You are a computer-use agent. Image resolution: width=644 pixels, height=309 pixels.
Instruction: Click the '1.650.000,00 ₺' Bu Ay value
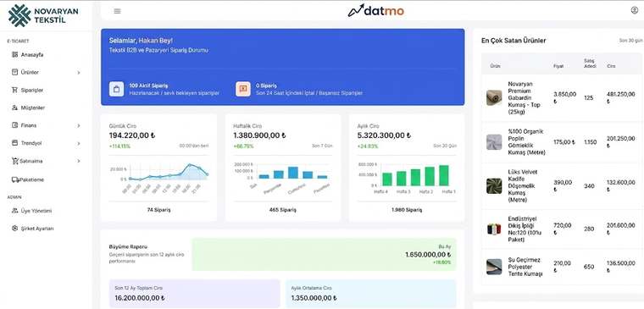[428, 255]
